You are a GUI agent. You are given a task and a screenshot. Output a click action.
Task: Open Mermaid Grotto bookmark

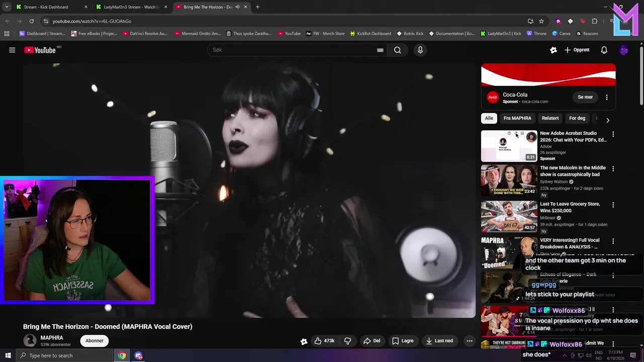point(197,34)
